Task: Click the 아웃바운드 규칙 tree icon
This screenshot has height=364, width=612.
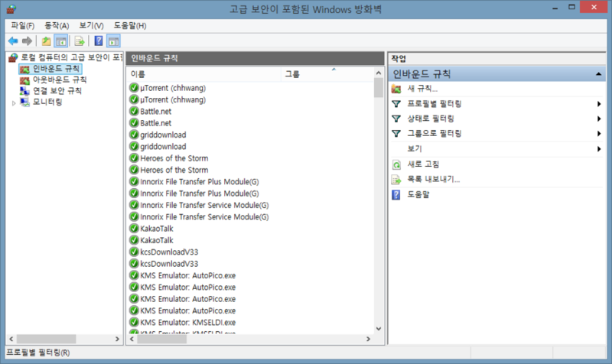Action: pyautogui.click(x=24, y=80)
